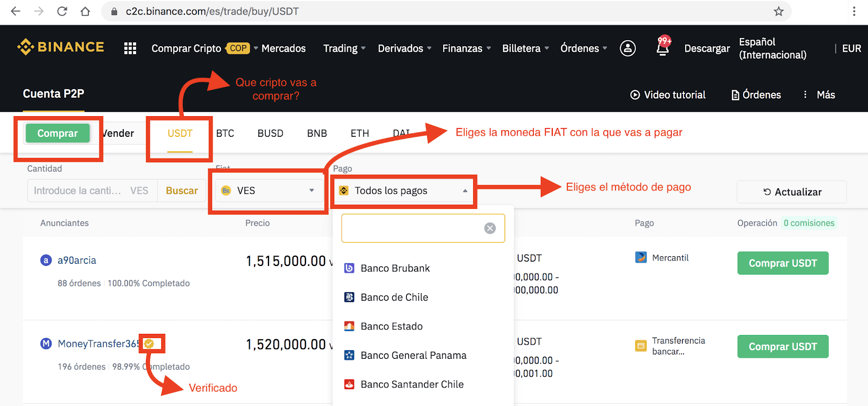Screen dimensions: 868x406
Task: Click the EUR currency selector
Action: point(852,48)
